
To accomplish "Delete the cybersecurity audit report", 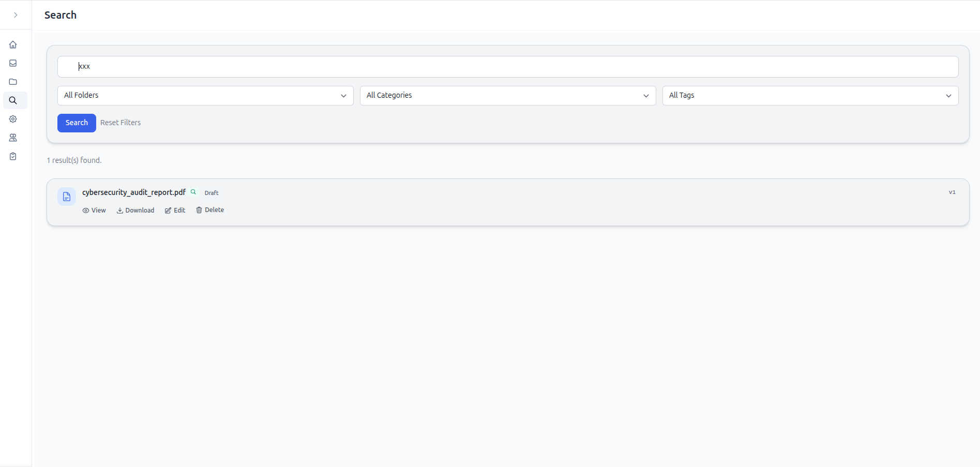I will (210, 210).
